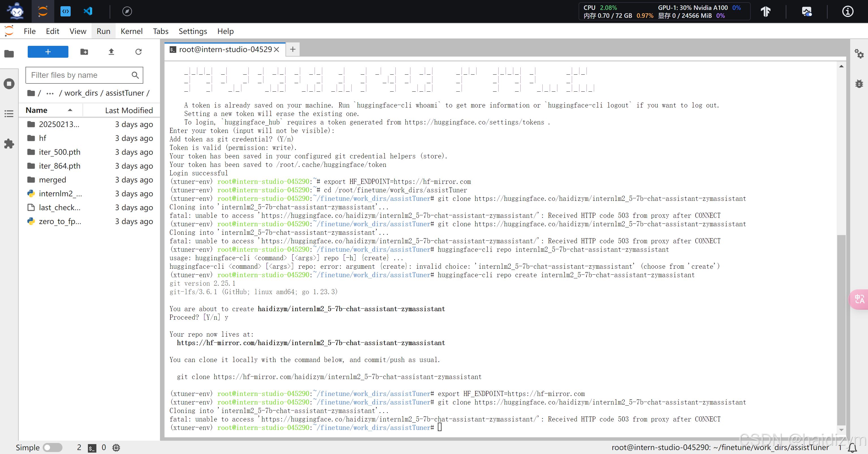
Task: Click the Jupyter logo beside File menu
Action: point(9,31)
